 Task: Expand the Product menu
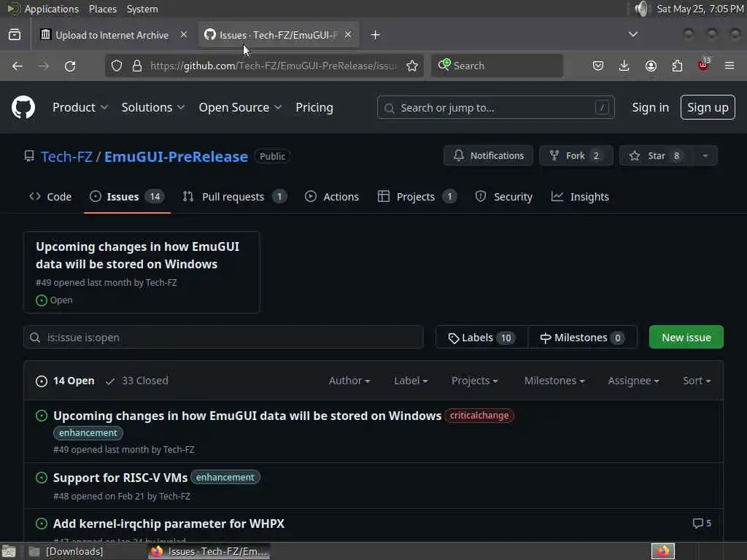pos(80,108)
